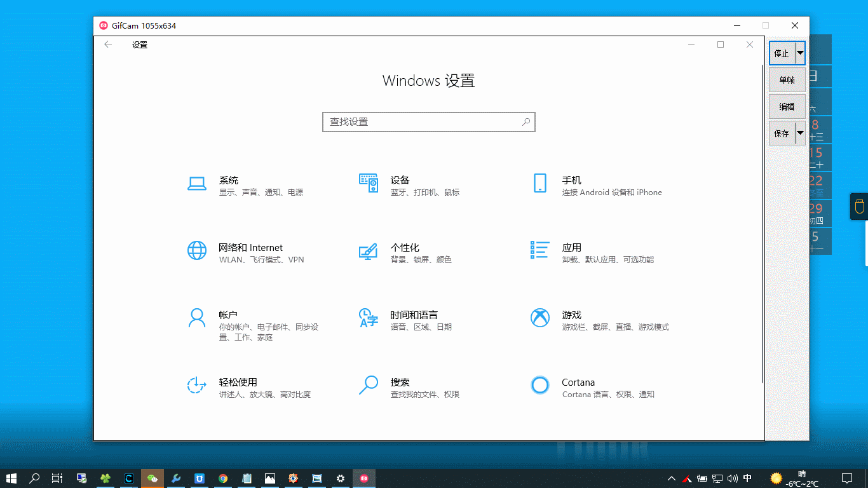Image resolution: width=868 pixels, height=488 pixels.
Task: Open the action center notification icon
Action: tap(847, 478)
